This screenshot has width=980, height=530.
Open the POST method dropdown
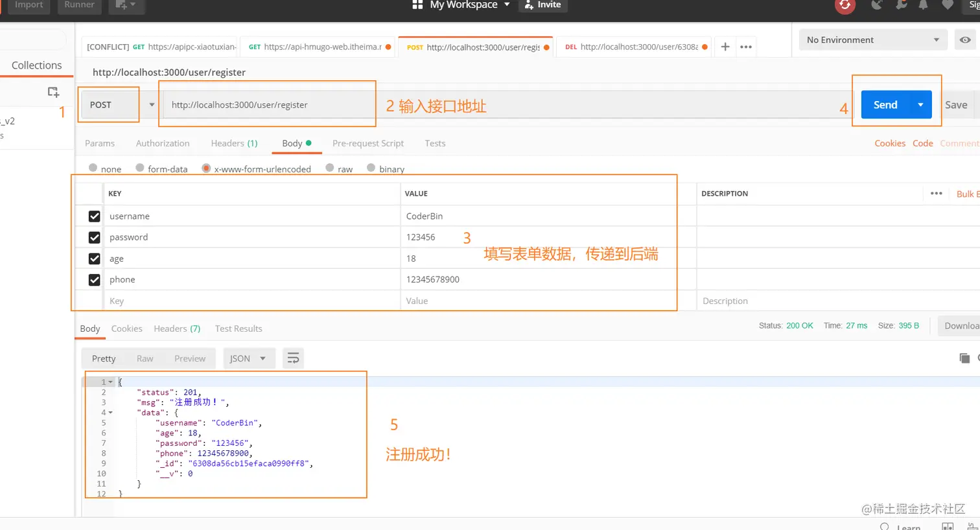tap(120, 104)
